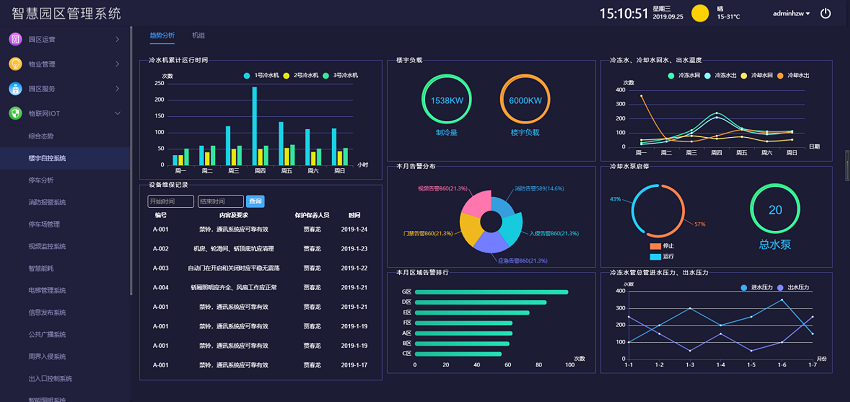Click the 物业管理 sidebar icon

(15, 64)
